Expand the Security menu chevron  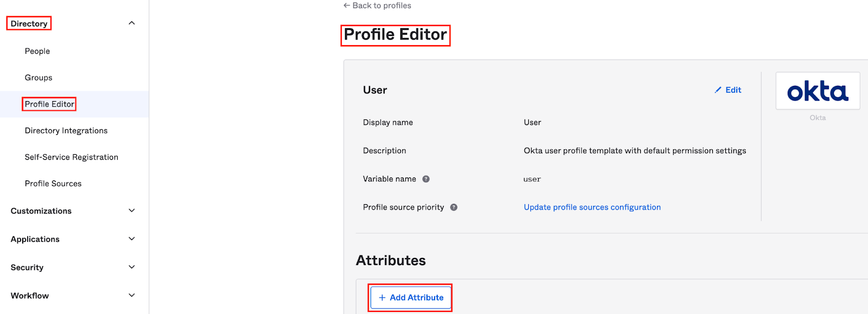click(131, 267)
